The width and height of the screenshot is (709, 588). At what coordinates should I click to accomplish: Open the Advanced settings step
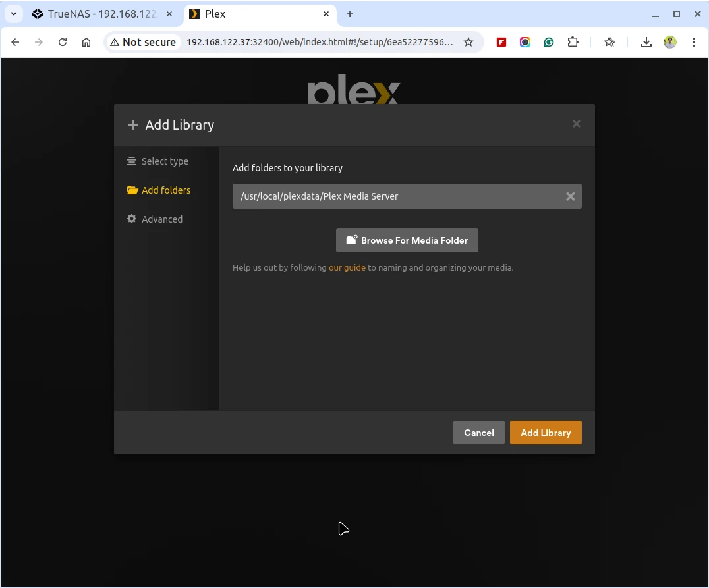(155, 219)
